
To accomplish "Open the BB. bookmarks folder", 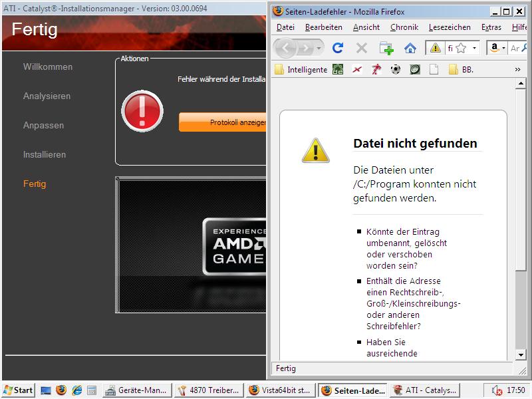I will (461, 70).
